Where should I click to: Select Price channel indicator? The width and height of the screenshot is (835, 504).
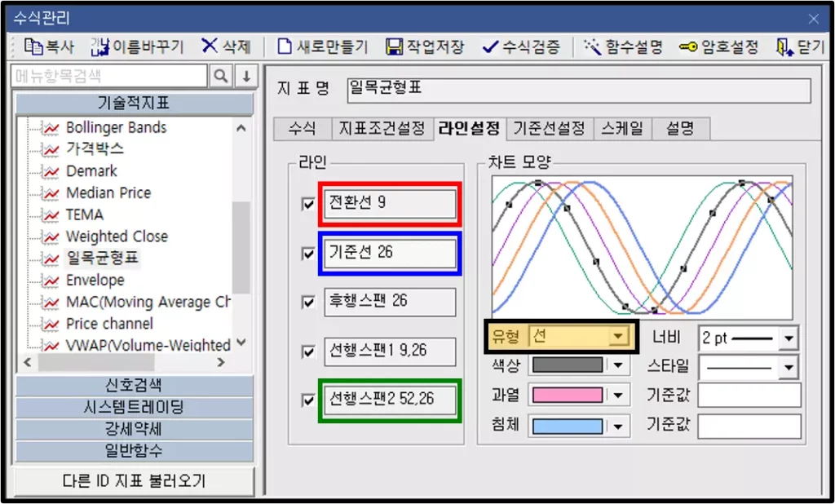tap(109, 324)
